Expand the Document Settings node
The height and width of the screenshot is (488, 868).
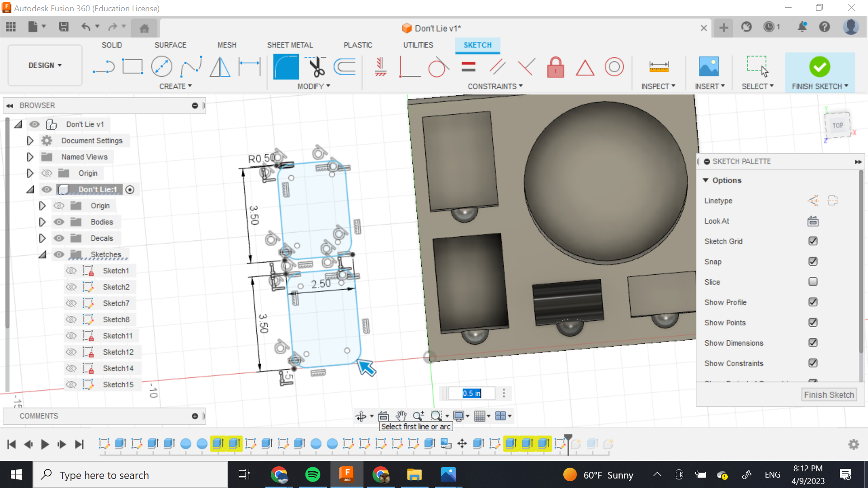(x=30, y=141)
